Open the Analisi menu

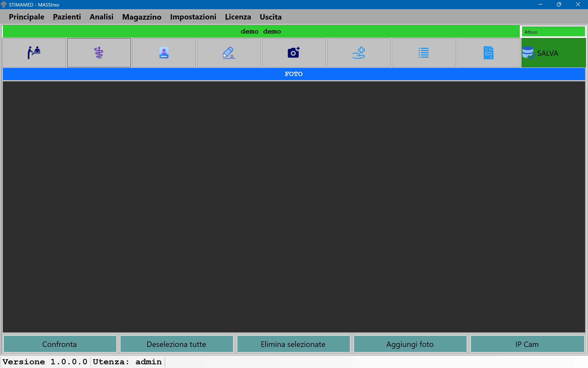coord(101,17)
